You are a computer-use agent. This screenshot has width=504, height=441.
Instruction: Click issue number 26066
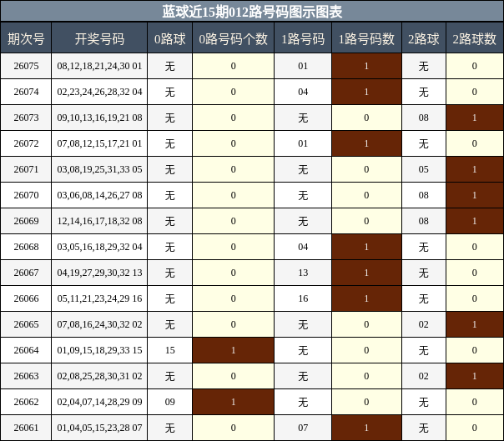(26, 298)
